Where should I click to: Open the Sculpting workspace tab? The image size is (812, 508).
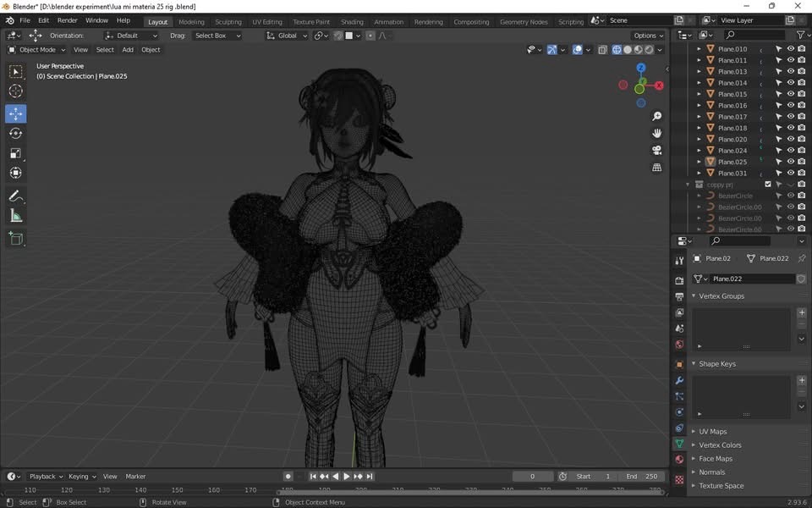(x=228, y=22)
